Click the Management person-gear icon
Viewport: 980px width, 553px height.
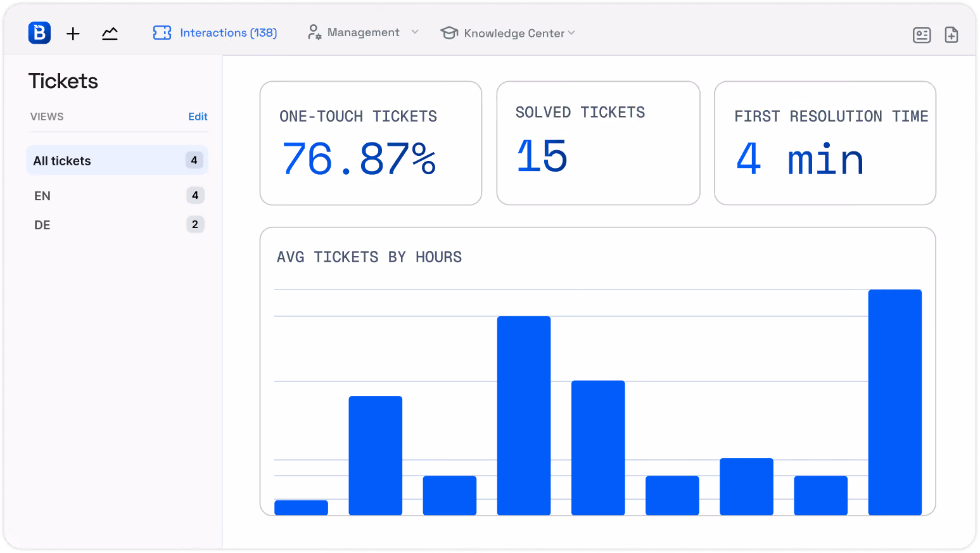tap(314, 32)
